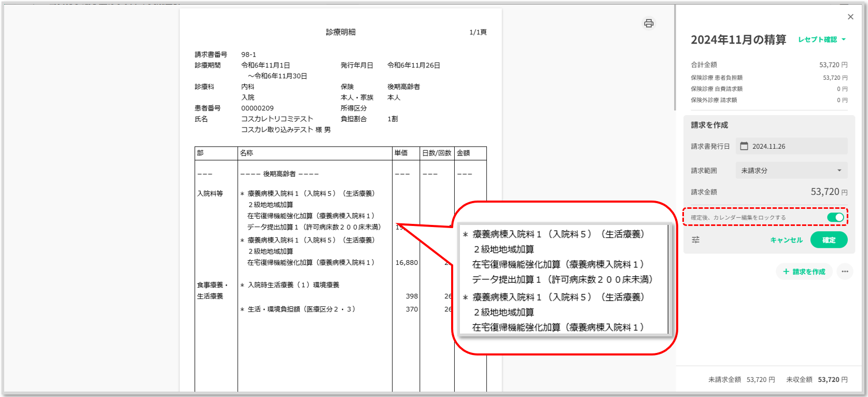Confirm billing with the 確定 button
The image size is (868, 397).
[829, 240]
